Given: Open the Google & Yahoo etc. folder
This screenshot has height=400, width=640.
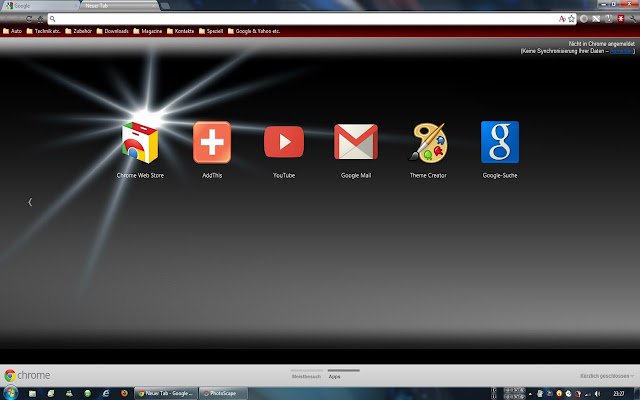Looking at the screenshot, I should [x=253, y=31].
